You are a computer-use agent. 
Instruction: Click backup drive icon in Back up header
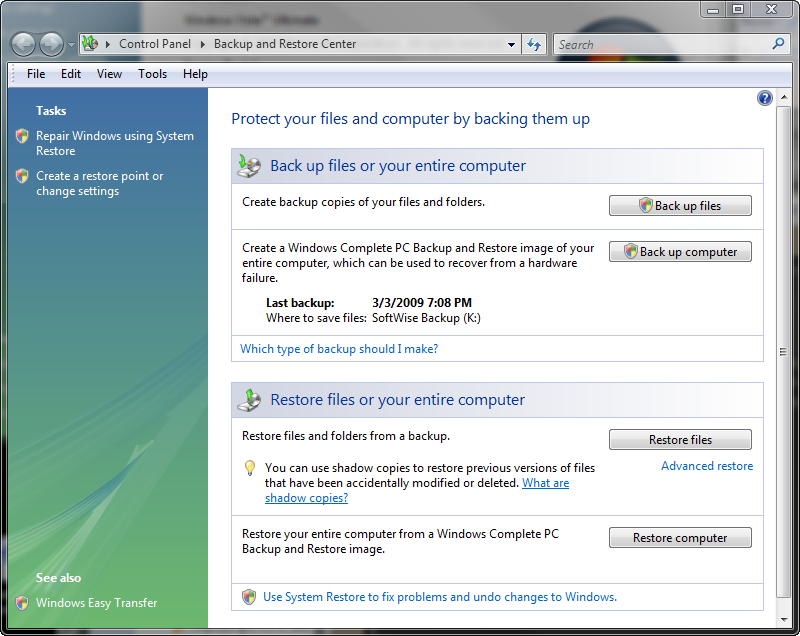pos(249,166)
